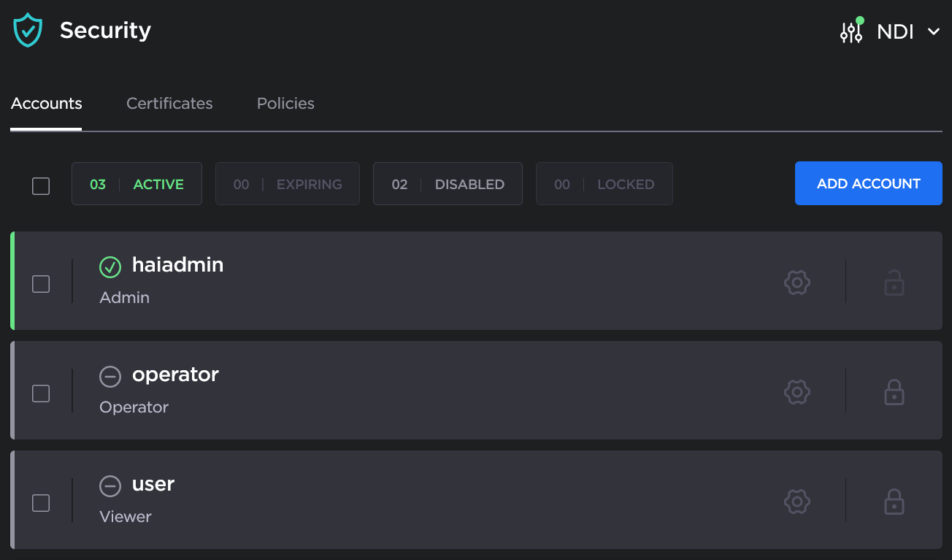Tick the operator account checkbox

[41, 394]
